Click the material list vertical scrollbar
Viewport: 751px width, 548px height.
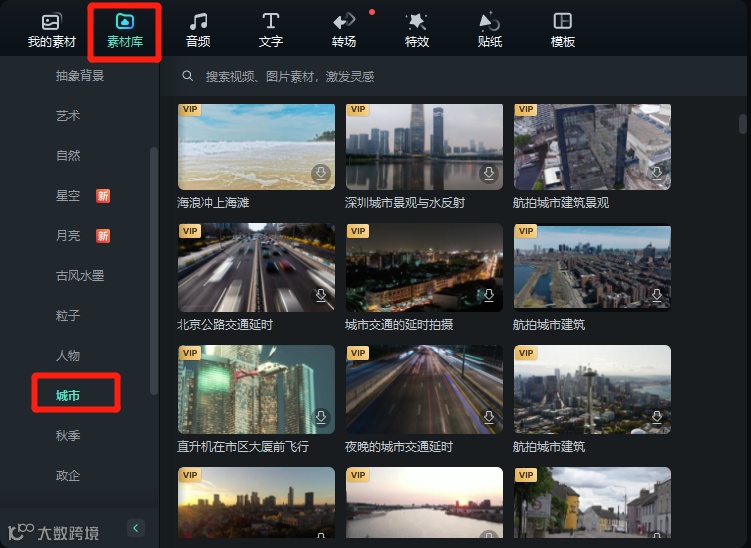[743, 124]
